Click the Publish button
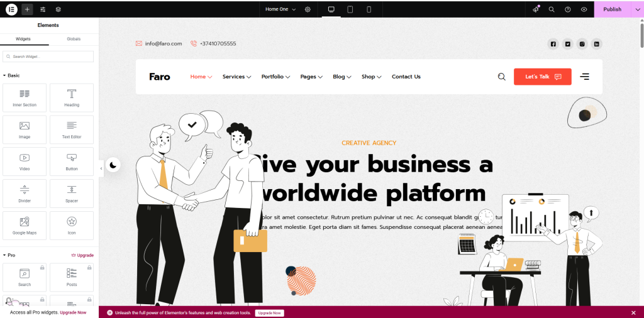 [612, 9]
